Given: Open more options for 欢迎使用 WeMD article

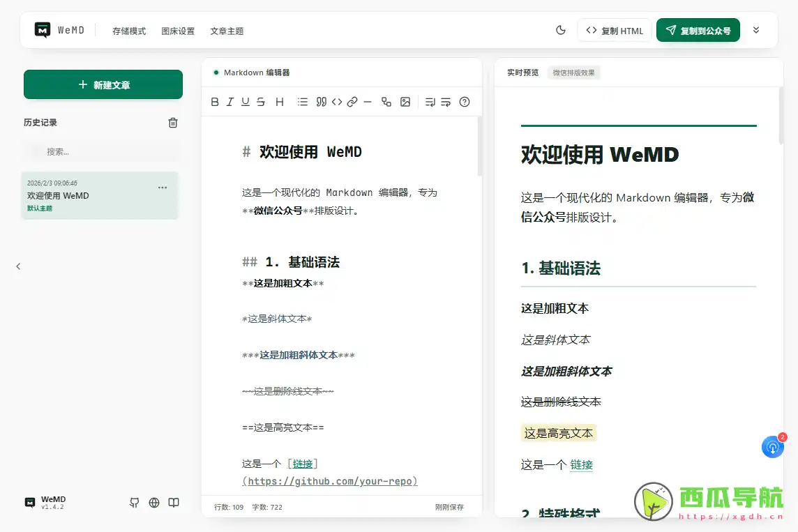Looking at the screenshot, I should point(163,188).
